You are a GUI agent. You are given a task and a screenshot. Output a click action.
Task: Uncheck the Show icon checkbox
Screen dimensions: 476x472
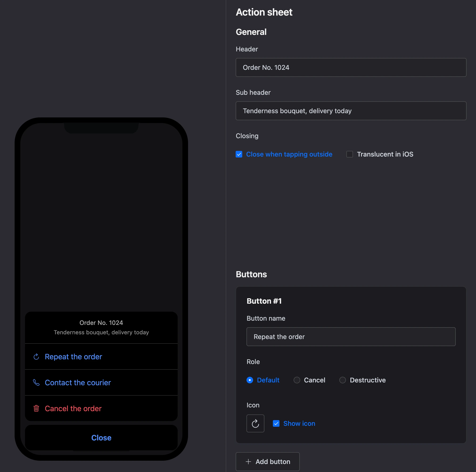tap(276, 423)
